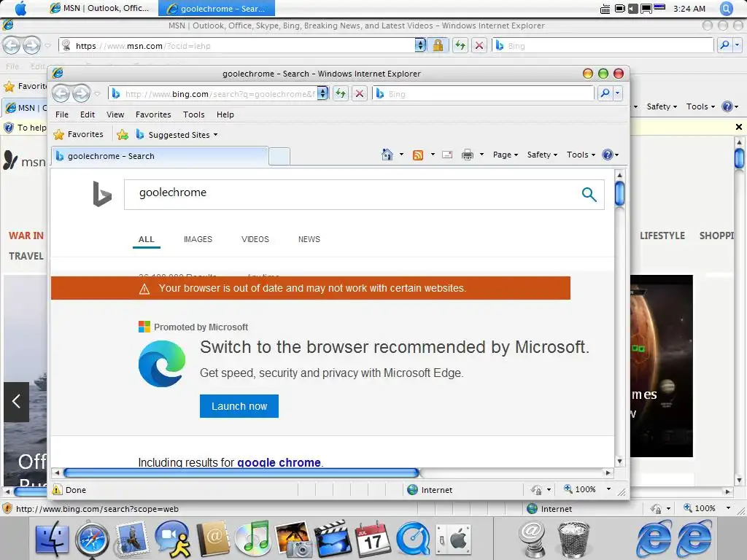This screenshot has height=560, width=747.
Task: Click the Print icon in command bar
Action: [x=468, y=155]
